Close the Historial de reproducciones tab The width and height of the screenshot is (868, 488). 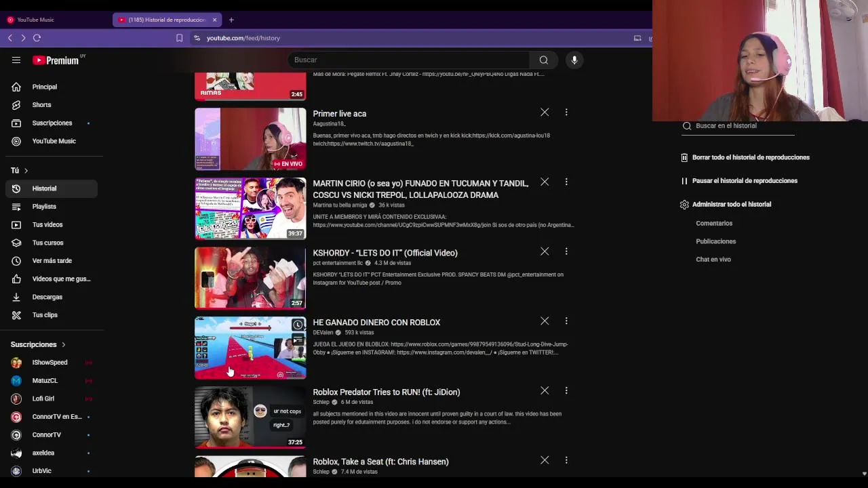pos(215,20)
